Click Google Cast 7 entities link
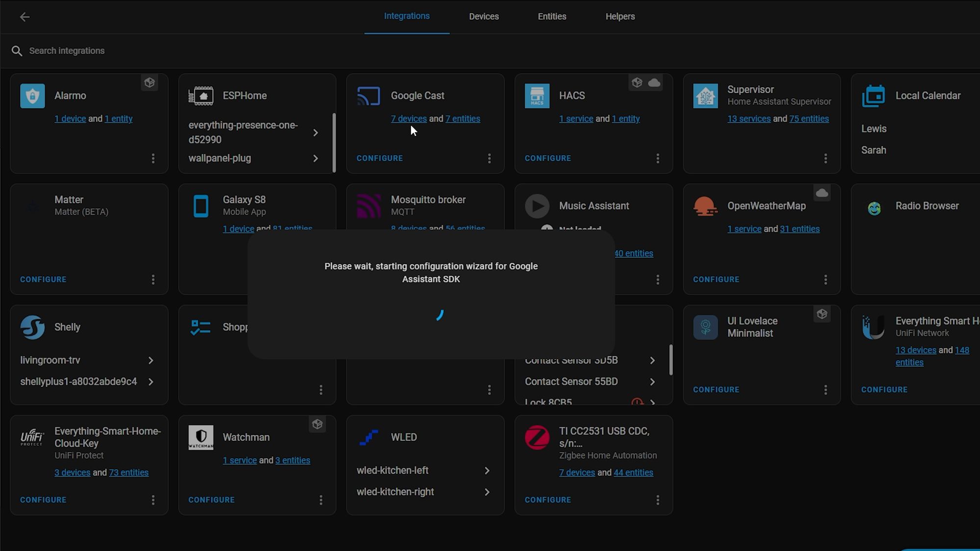The width and height of the screenshot is (980, 551). point(463,119)
